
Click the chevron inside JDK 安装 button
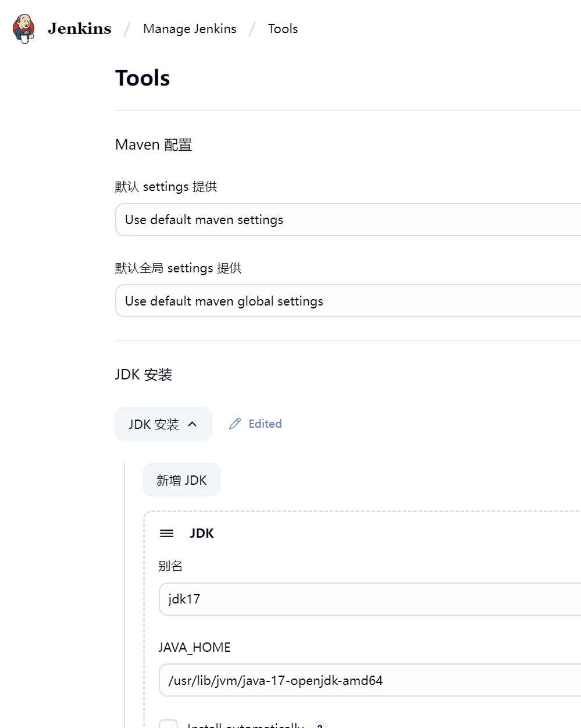[193, 424]
